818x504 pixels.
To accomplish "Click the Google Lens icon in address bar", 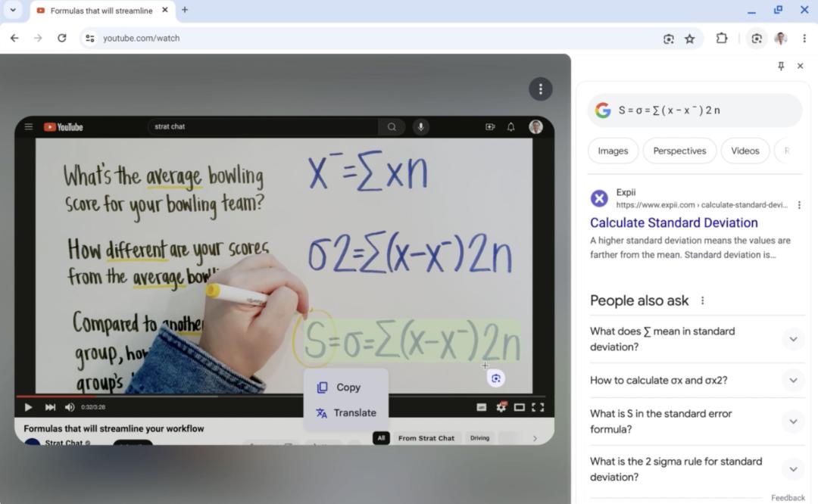I will click(x=668, y=39).
